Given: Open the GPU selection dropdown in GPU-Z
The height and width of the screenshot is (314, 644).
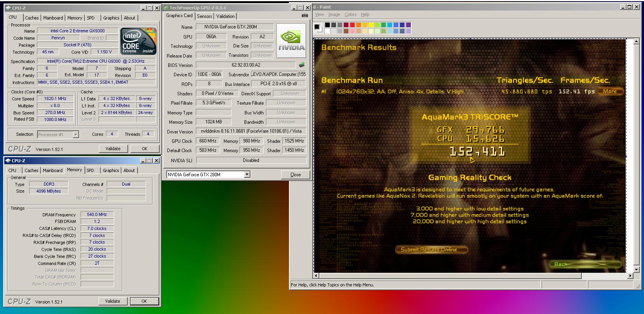Looking at the screenshot, I should [x=247, y=174].
